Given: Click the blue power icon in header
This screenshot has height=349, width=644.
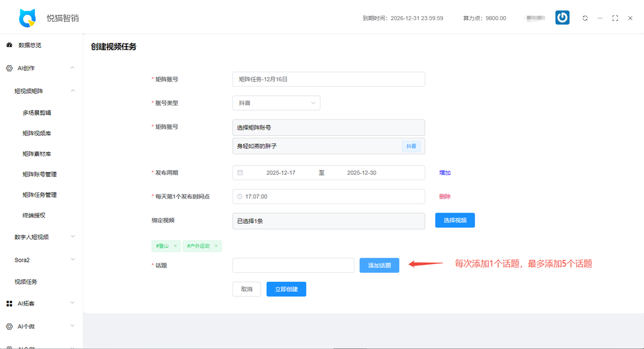Looking at the screenshot, I should point(562,18).
